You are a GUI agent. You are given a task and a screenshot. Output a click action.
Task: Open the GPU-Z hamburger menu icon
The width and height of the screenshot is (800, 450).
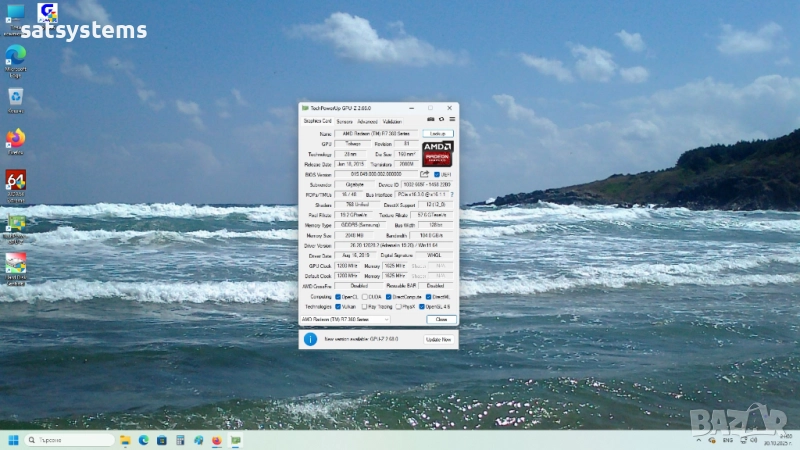[x=450, y=121]
